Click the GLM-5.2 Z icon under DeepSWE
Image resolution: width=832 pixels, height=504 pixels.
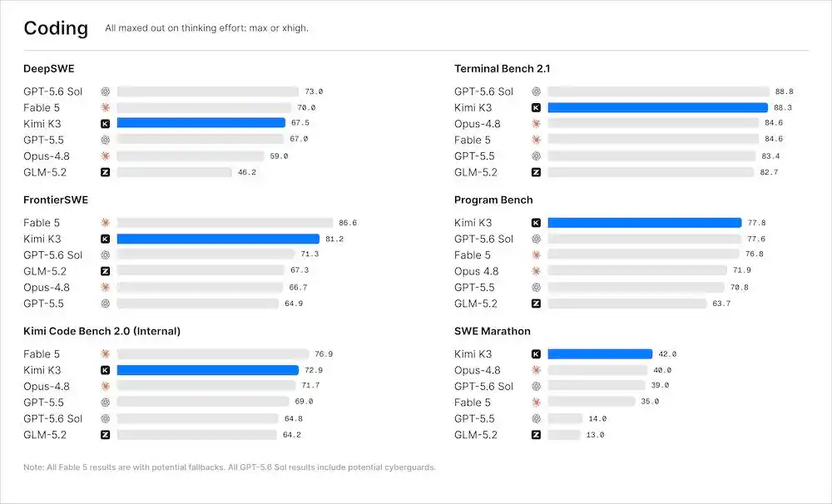105,172
